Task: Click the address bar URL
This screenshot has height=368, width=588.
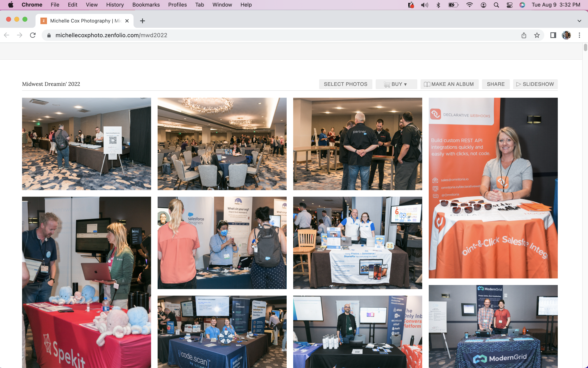Action: pos(111,35)
